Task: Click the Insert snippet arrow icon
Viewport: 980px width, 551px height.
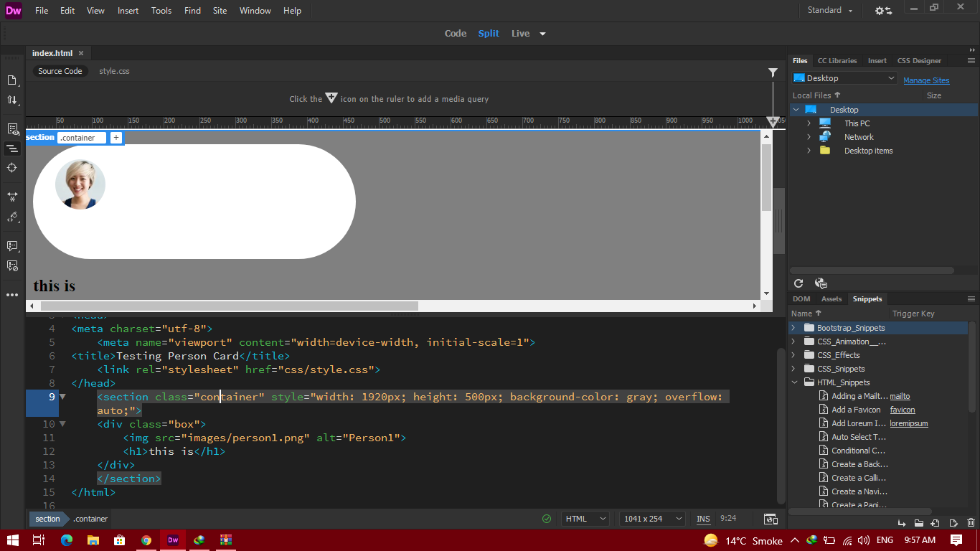Action: tap(900, 523)
